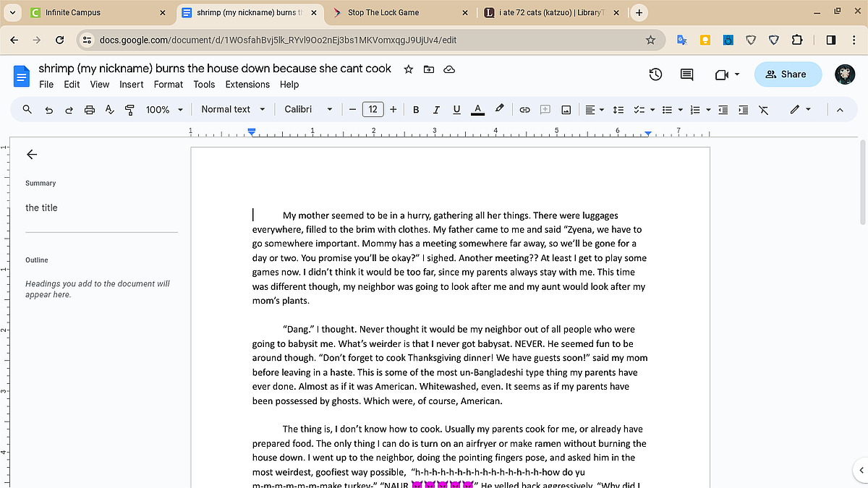Screen dimensions: 868x488
Task: Open the browser Extensions puzzle icon
Action: pyautogui.click(x=797, y=40)
